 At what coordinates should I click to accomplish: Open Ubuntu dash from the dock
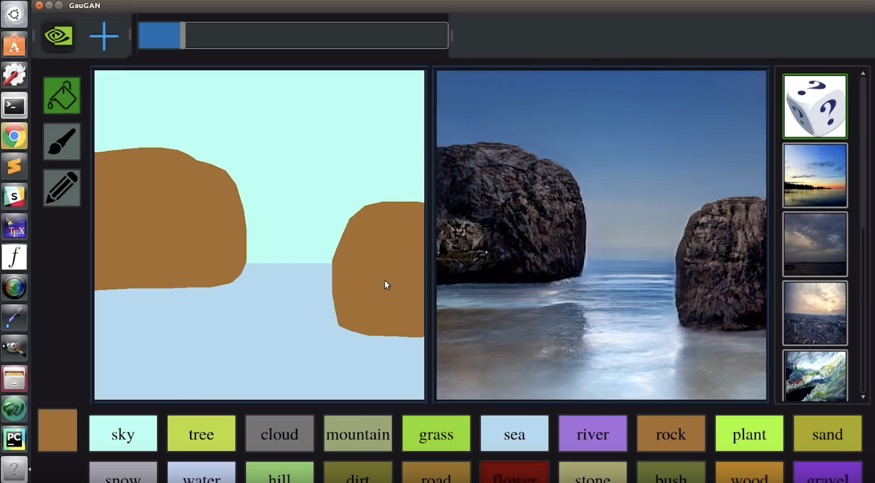coord(14,14)
